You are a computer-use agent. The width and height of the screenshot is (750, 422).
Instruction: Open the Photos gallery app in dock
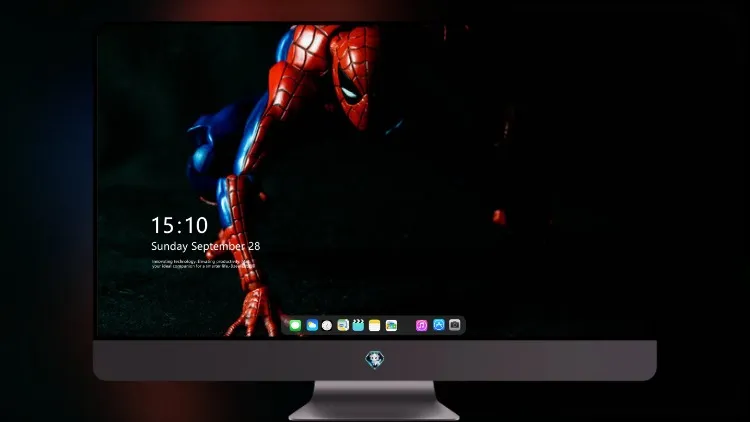point(391,325)
